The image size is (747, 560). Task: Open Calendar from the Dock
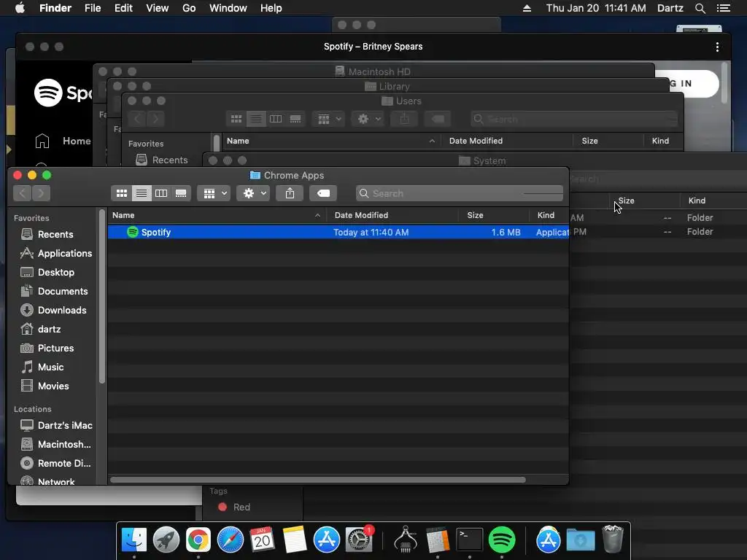tap(263, 540)
